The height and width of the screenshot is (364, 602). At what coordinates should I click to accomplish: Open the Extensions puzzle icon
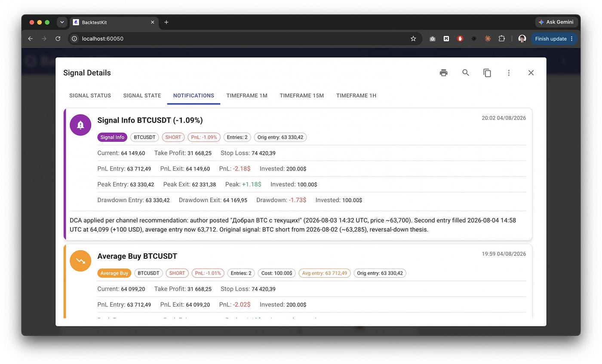pos(501,39)
